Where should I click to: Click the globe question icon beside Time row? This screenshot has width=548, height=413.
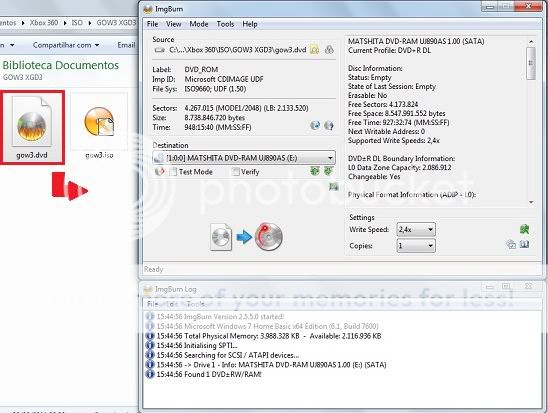(329, 125)
